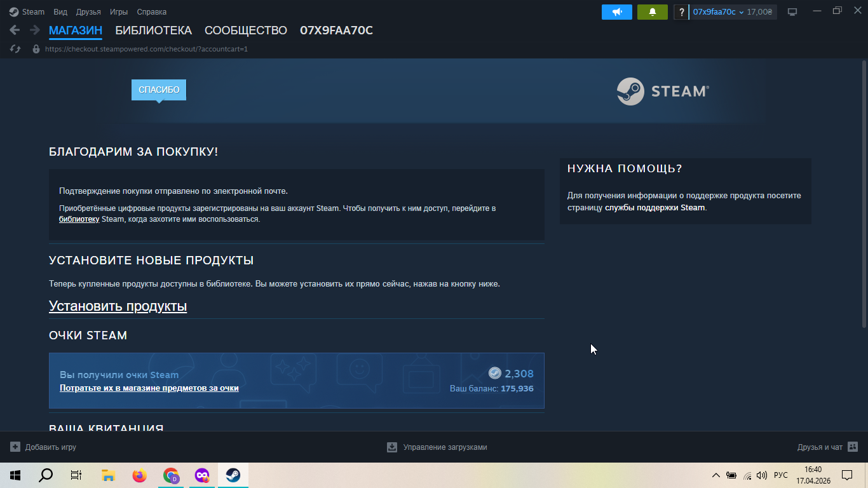Switch to Big Picture mode icon
Image resolution: width=868 pixels, height=488 pixels.
792,12
